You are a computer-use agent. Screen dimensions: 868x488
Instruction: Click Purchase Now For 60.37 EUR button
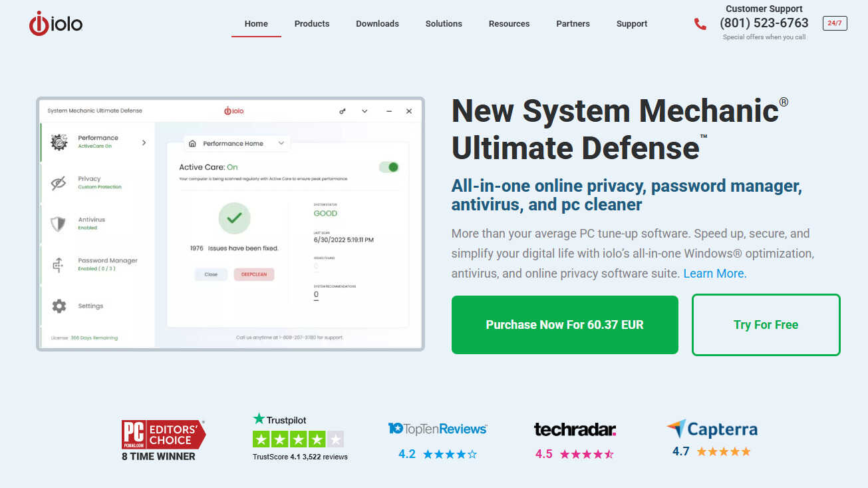tap(565, 325)
